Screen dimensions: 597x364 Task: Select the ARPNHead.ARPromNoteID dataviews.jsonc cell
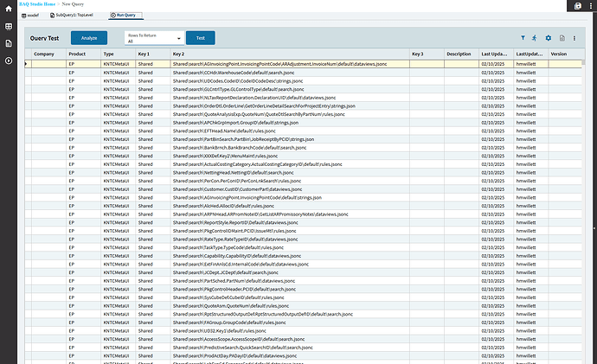(x=290, y=214)
